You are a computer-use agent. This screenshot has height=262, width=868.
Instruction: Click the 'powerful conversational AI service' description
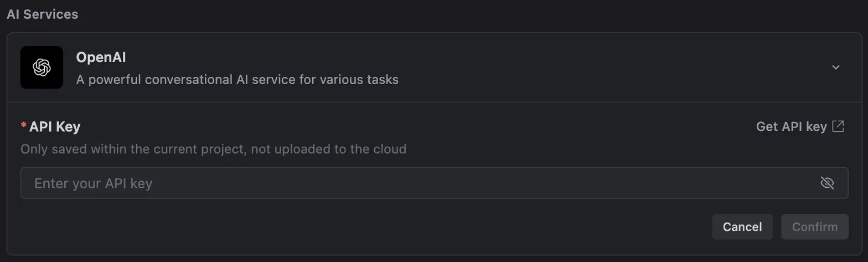[237, 80]
